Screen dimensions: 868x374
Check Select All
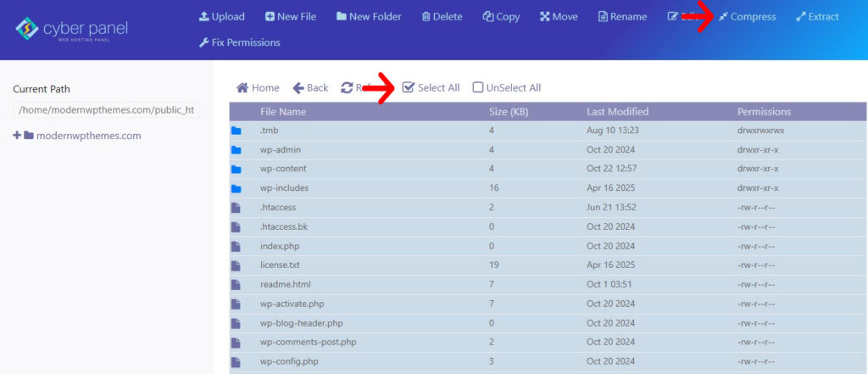(431, 87)
